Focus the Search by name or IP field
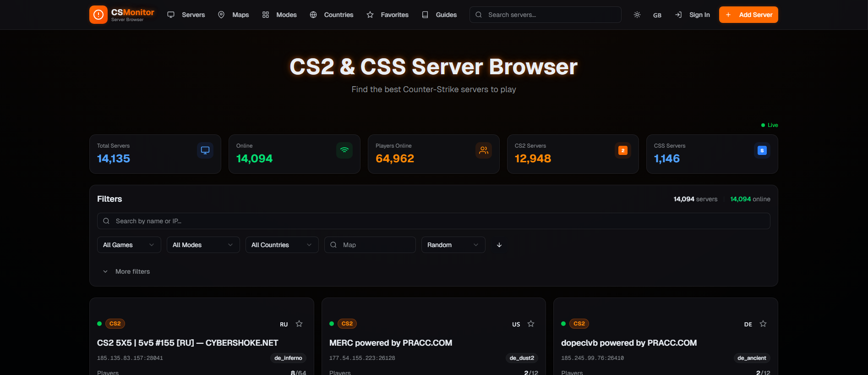868x375 pixels. (x=434, y=221)
